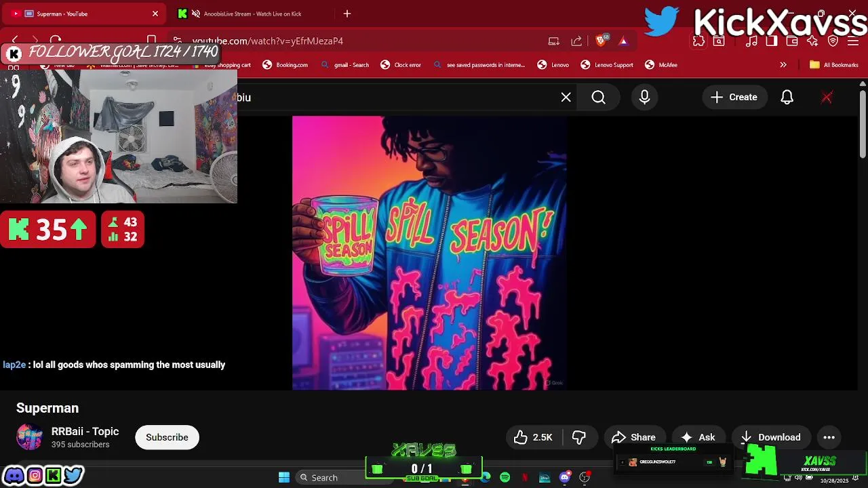The width and height of the screenshot is (868, 488).
Task: Open YouTube notifications bell
Action: click(x=787, y=98)
